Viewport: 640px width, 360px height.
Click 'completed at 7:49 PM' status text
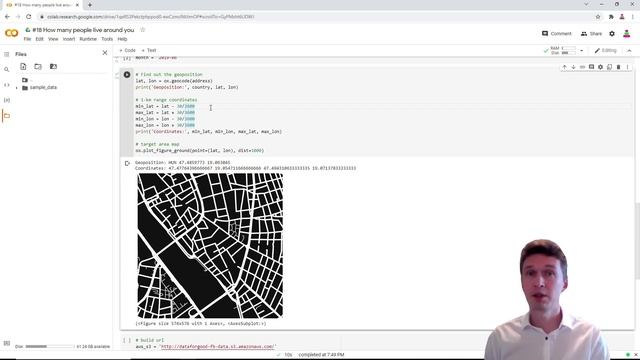321,355
